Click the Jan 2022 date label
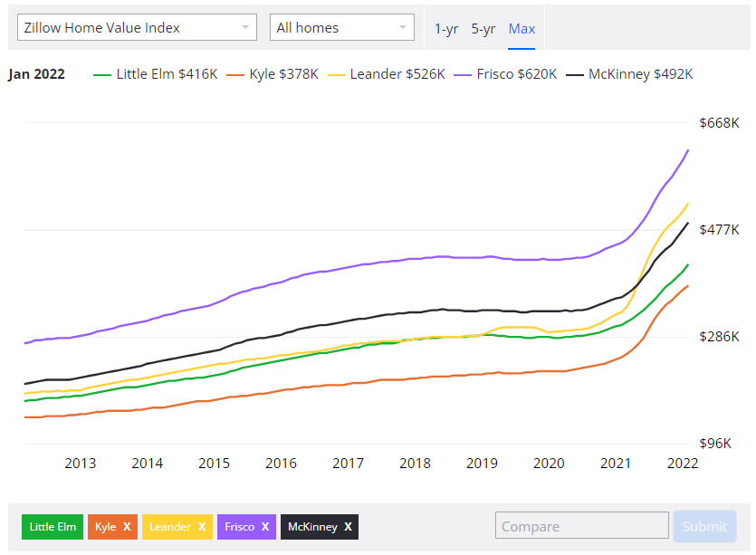This screenshot has height=555, width=756. tap(36, 74)
